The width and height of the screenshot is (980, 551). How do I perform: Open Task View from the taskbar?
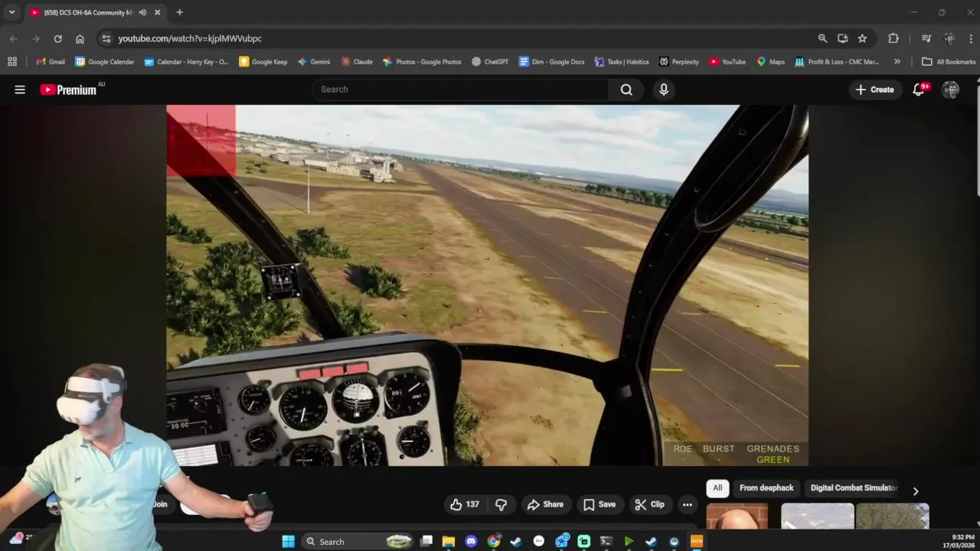click(426, 541)
